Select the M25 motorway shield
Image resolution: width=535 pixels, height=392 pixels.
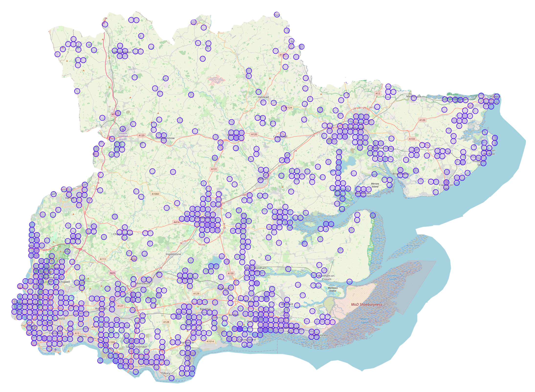[x=112, y=273]
